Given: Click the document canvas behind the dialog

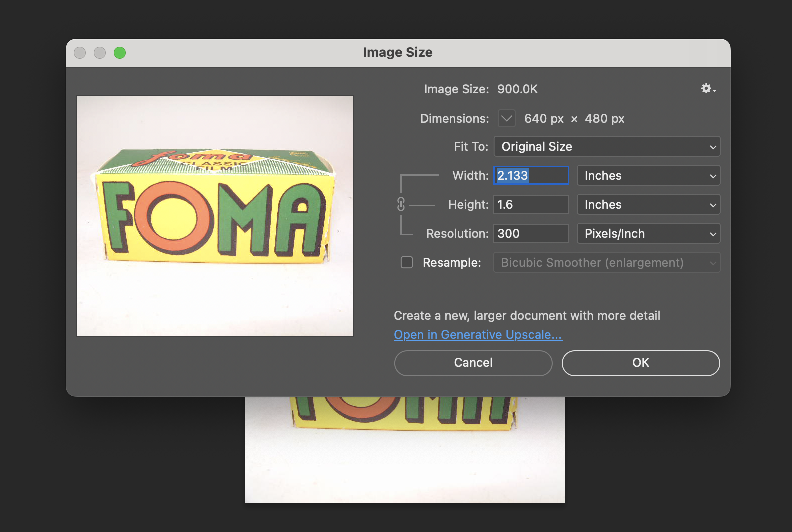Looking at the screenshot, I should 405,450.
